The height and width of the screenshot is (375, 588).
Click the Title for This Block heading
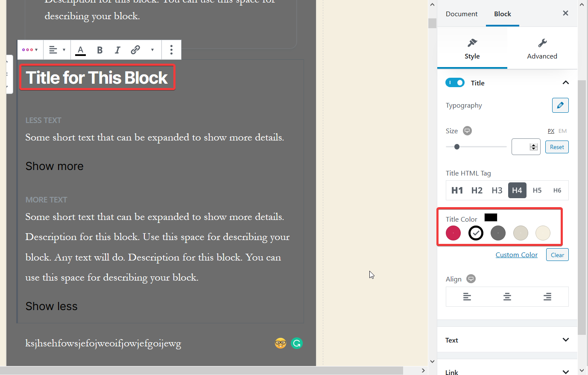click(97, 78)
